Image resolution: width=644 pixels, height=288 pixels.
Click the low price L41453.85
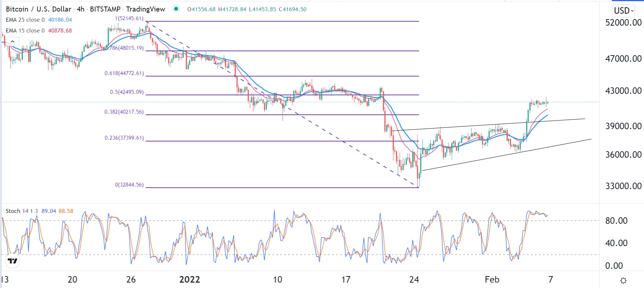pyautogui.click(x=263, y=9)
